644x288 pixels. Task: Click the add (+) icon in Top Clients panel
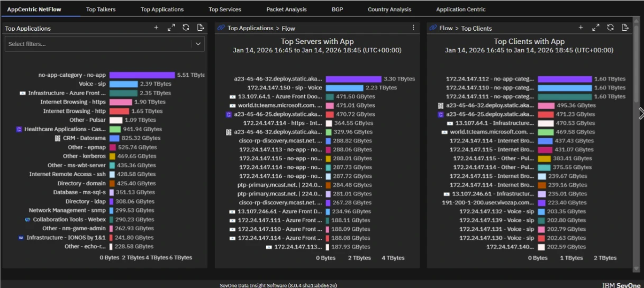[x=580, y=28]
